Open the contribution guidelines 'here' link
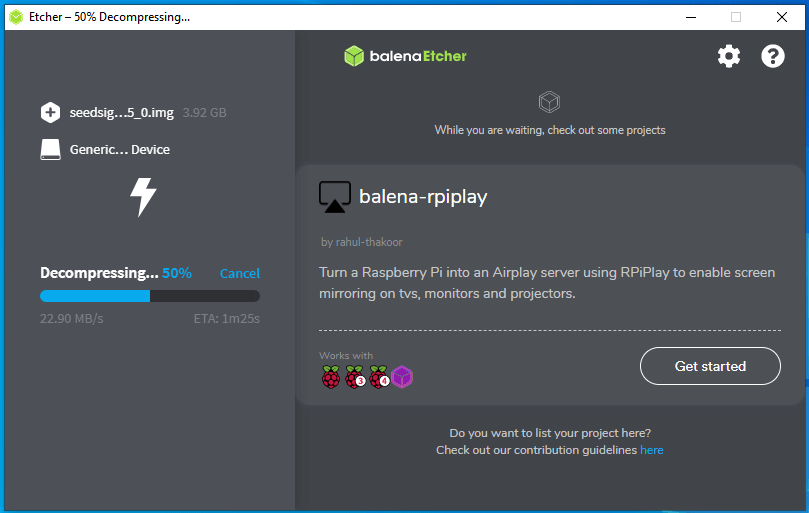 652,450
